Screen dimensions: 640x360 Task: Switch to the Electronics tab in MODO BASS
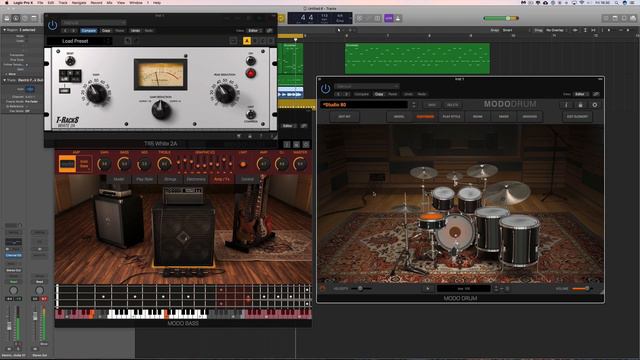(196, 179)
